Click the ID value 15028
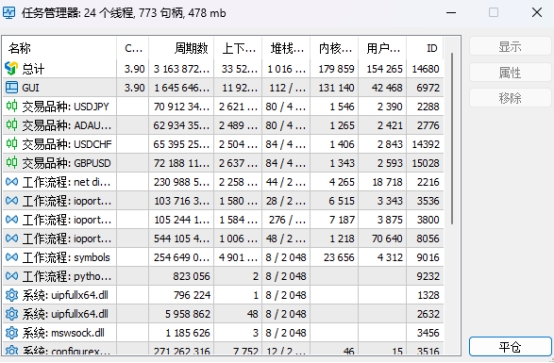This screenshot has width=554, height=363. (x=425, y=163)
